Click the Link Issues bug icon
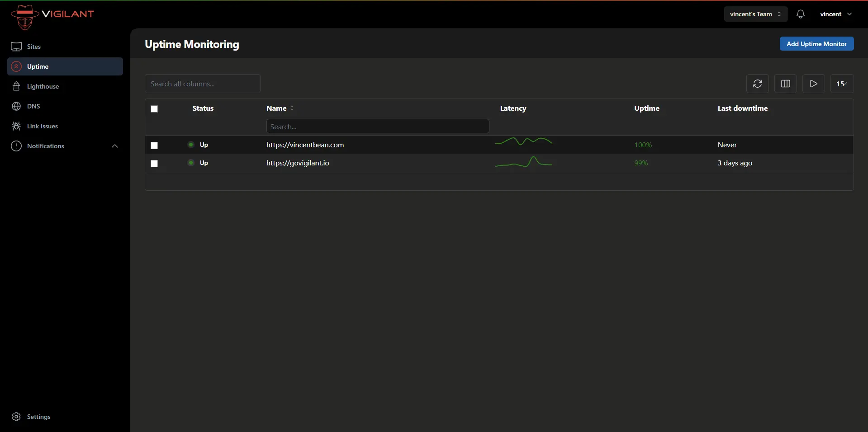Image resolution: width=868 pixels, height=432 pixels. (16, 126)
